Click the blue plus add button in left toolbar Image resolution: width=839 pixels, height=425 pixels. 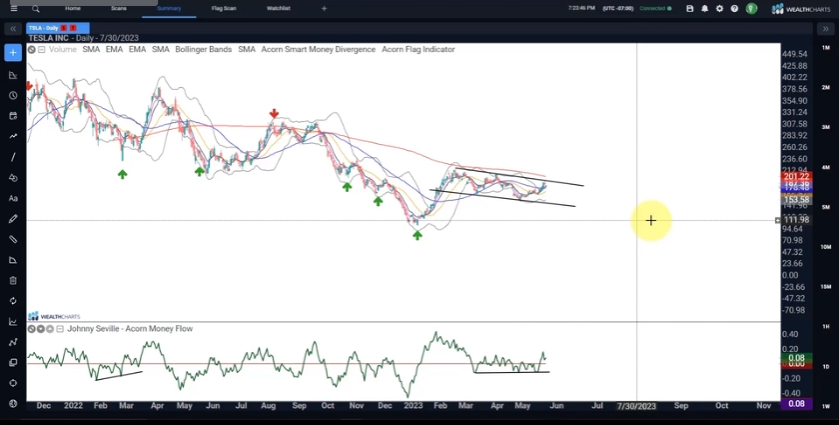point(13,52)
